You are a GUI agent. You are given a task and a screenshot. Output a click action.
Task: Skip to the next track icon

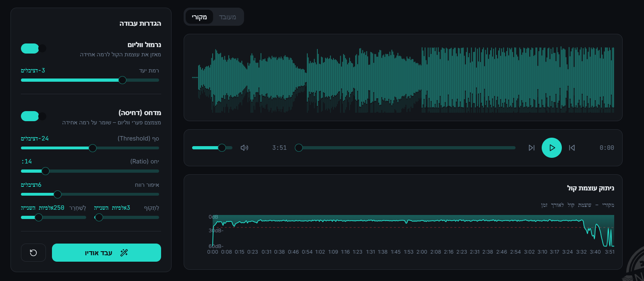pyautogui.click(x=531, y=148)
